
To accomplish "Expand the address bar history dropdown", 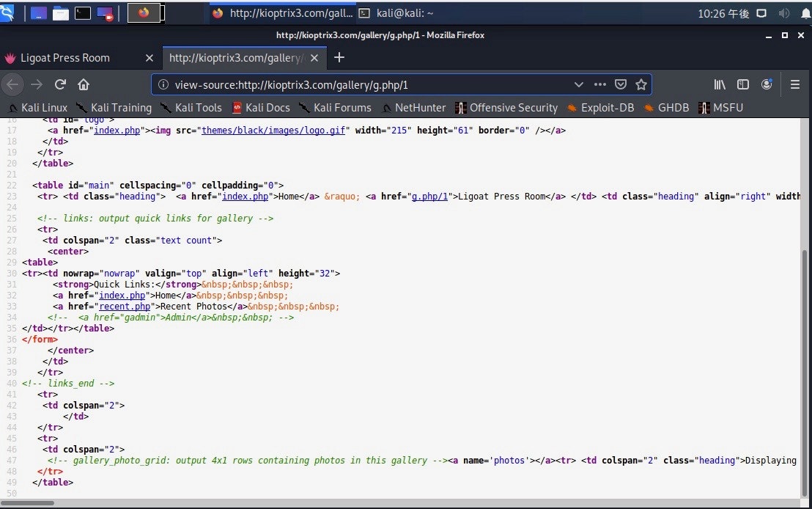I will coord(578,84).
